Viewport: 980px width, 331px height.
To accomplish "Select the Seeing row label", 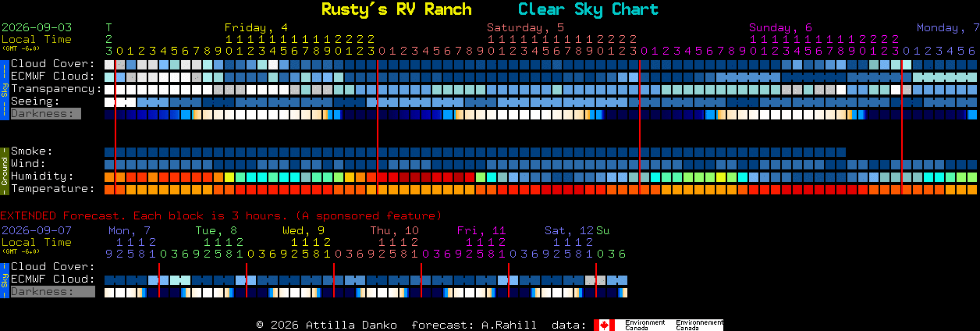I will [35, 101].
